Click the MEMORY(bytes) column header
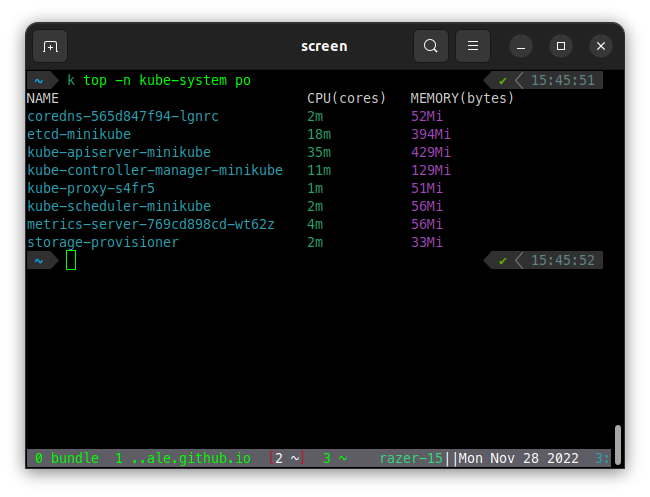650x497 pixels. point(462,98)
